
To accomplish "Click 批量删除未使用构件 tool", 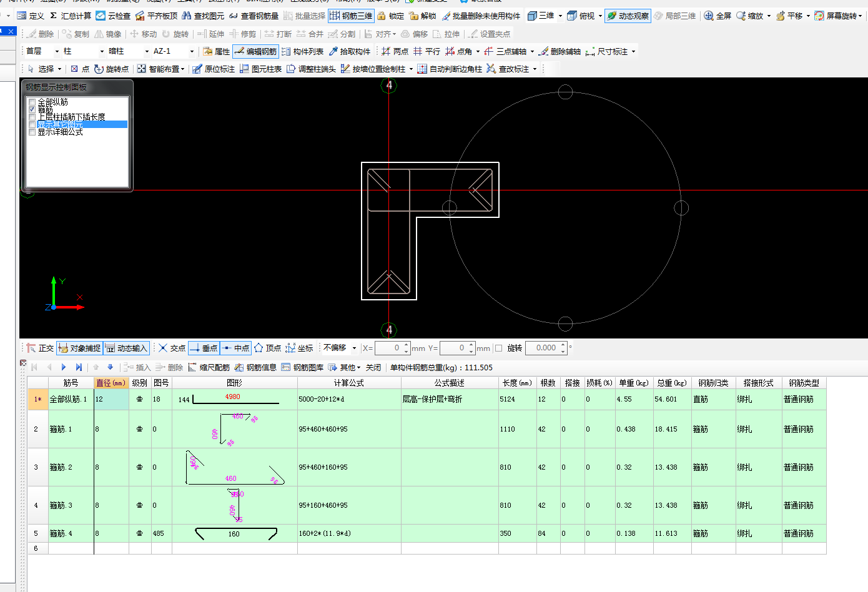I will (481, 16).
